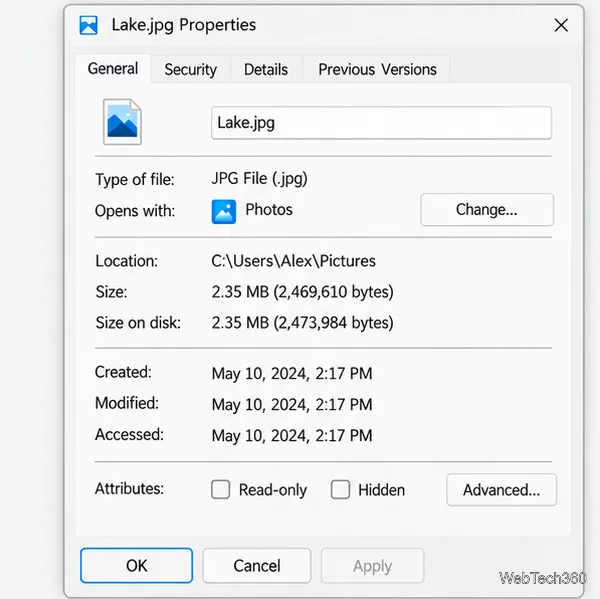Screen dimensions: 600x599
Task: Click the Accessed date value
Action: click(292, 436)
